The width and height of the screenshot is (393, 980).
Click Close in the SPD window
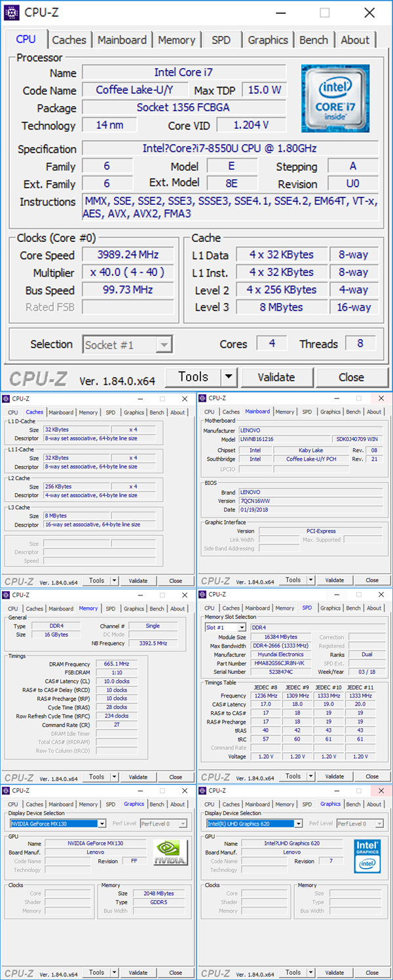coord(372,777)
